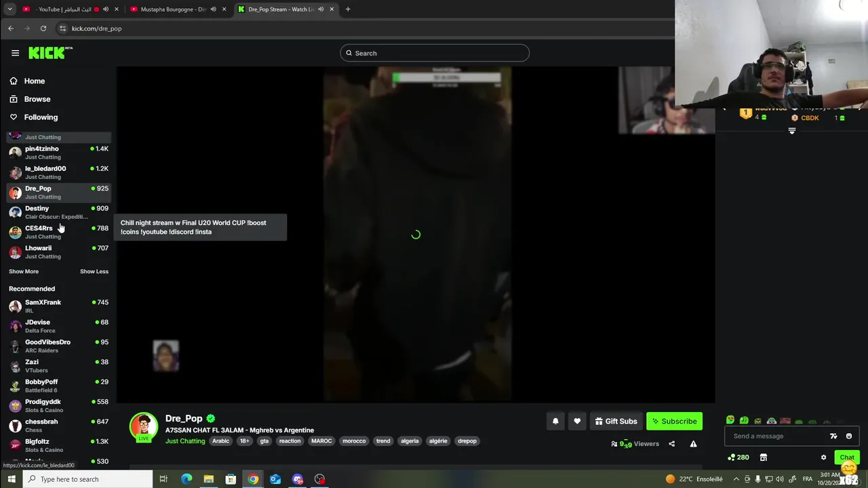Open File Explorer from the taskbar
The width and height of the screenshot is (868, 488).
pyautogui.click(x=209, y=479)
